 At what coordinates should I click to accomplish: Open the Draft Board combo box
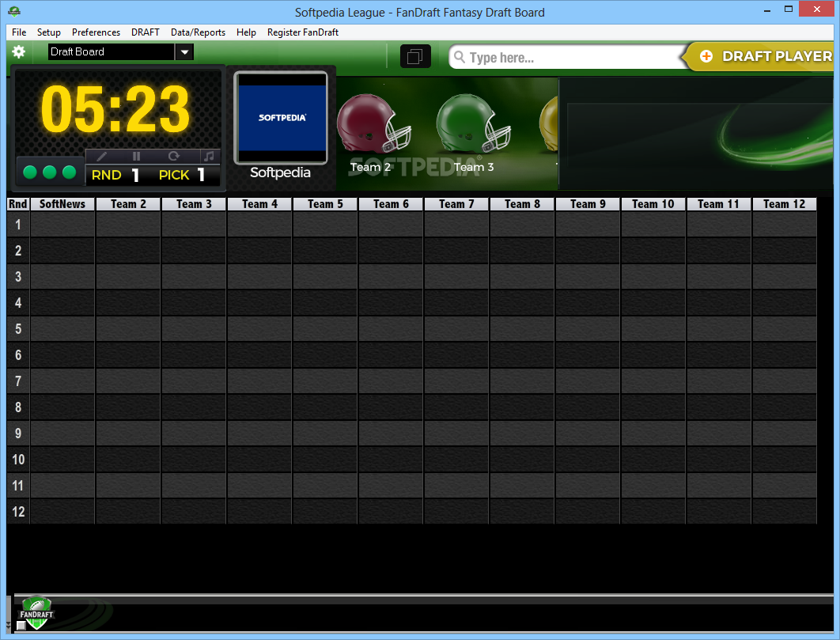[120, 52]
